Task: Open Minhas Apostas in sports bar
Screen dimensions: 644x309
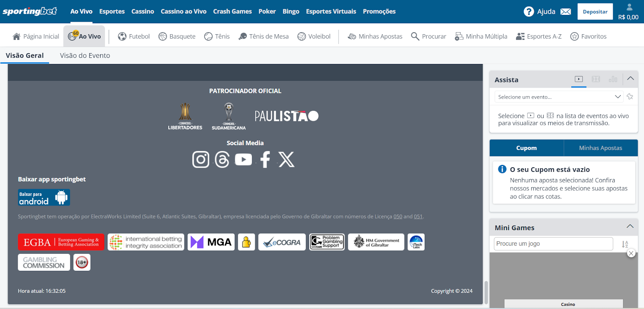Action: point(375,36)
